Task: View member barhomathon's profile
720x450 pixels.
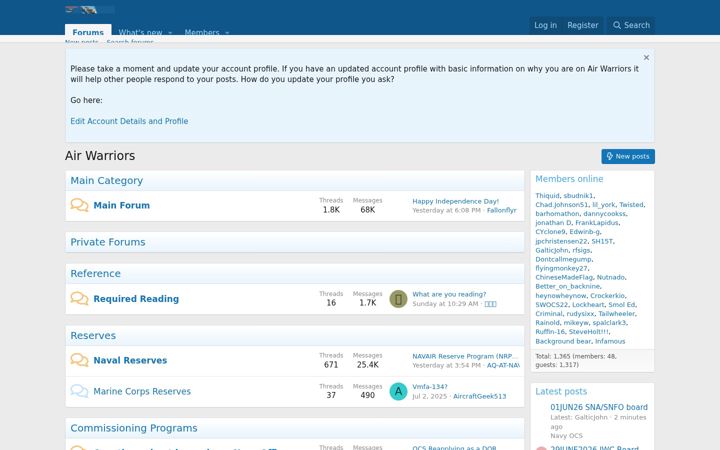Action: coord(557,214)
